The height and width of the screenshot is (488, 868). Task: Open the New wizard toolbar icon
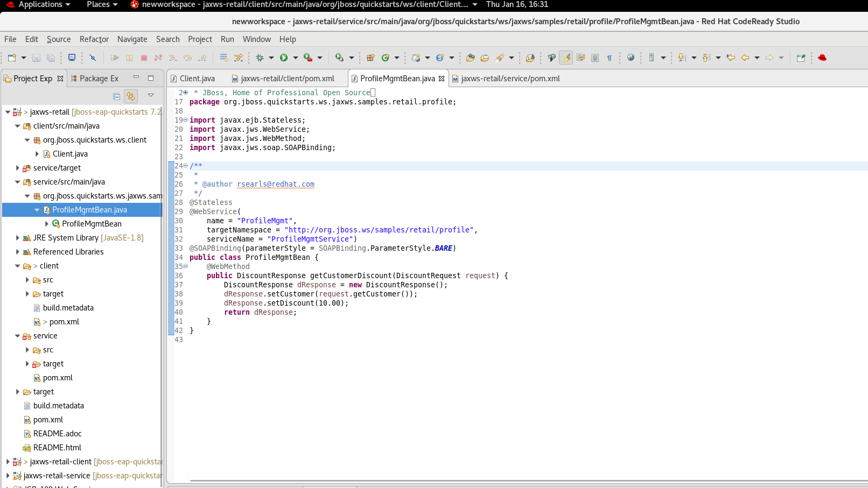12,58
